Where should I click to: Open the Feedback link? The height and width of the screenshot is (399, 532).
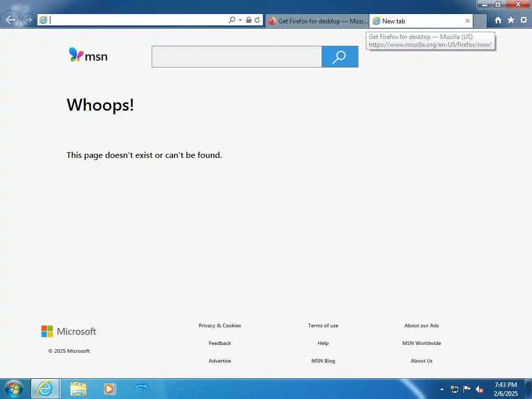(220, 343)
